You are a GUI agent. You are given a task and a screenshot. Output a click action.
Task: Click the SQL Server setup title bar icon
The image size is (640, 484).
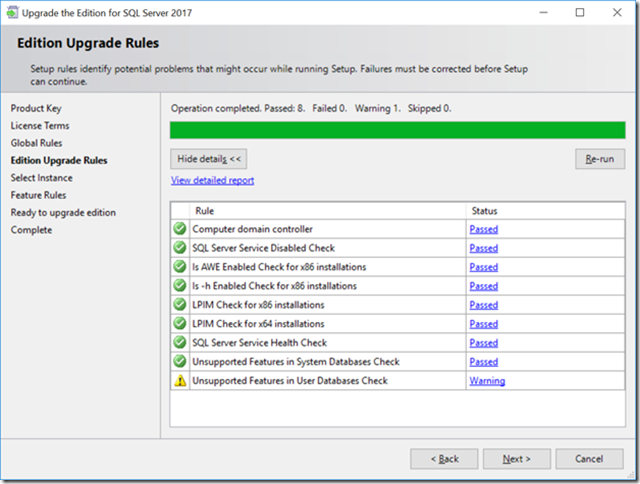click(x=12, y=13)
